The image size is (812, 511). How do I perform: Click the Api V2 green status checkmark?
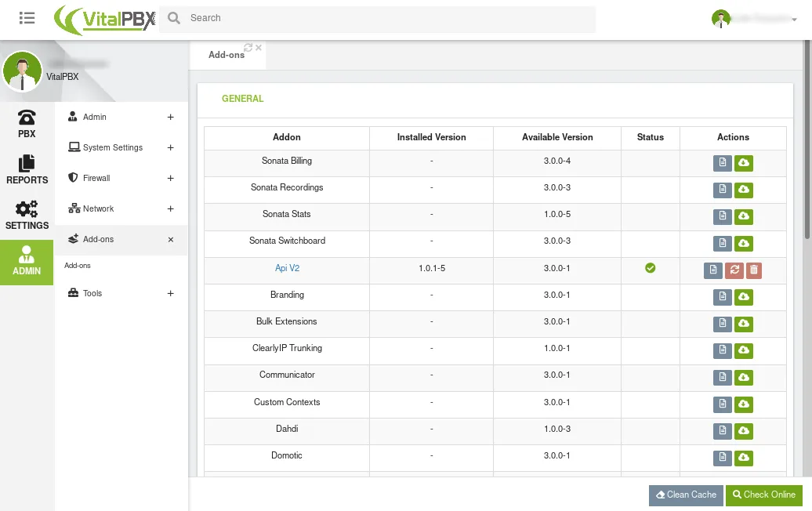651,268
